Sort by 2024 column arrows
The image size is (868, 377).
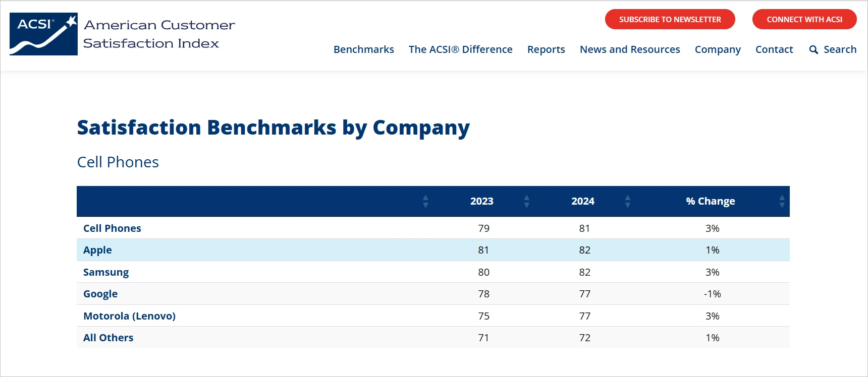coord(627,201)
